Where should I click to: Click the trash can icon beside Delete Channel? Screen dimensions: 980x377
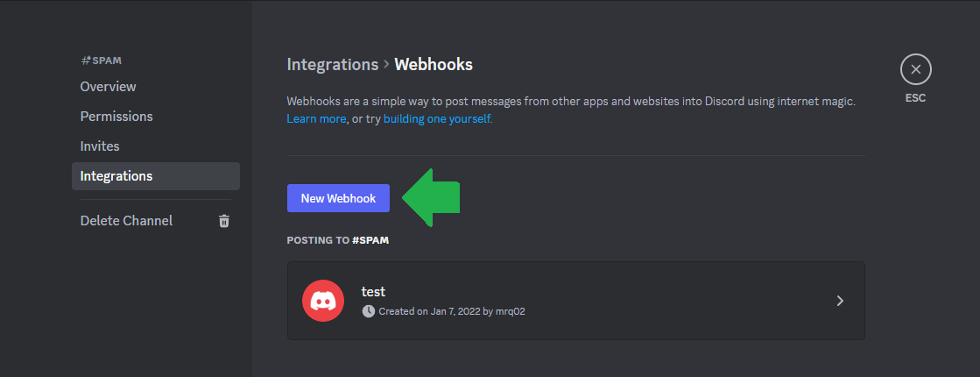coord(224,221)
